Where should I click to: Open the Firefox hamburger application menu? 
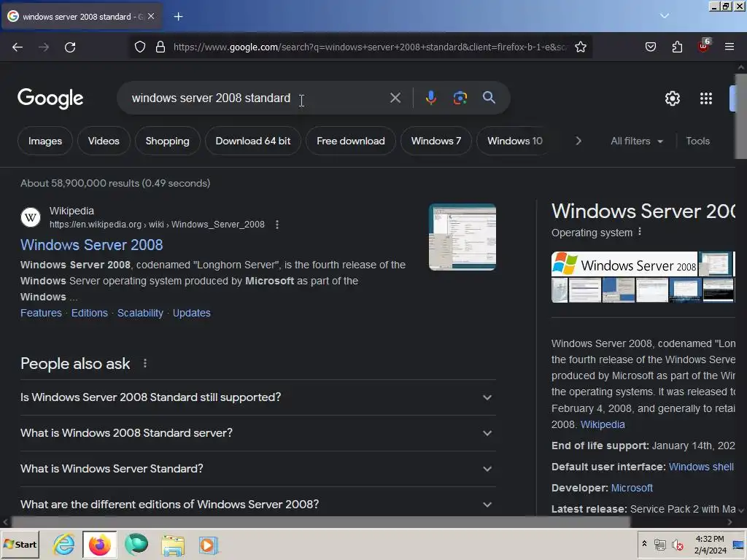tap(729, 47)
